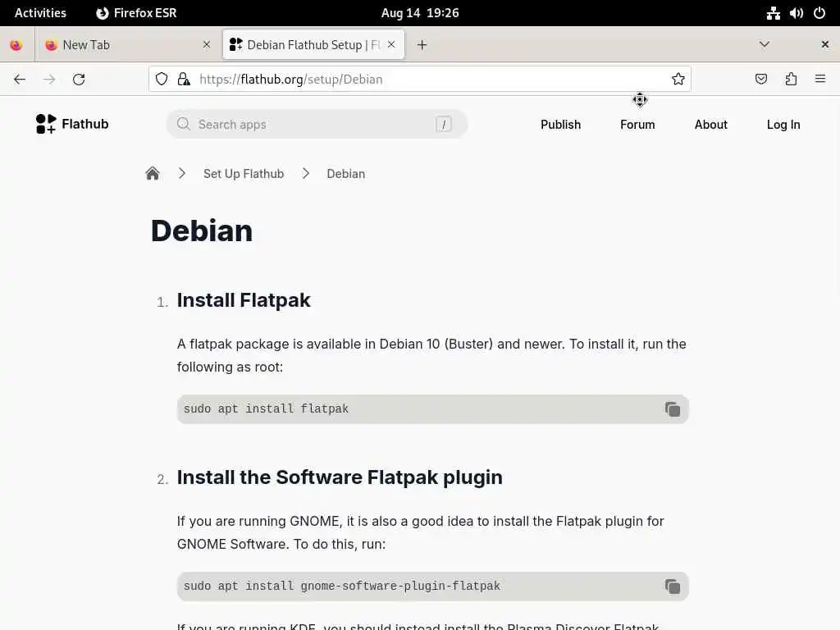Click Install the Software Flatpak plugin heading

point(340,477)
